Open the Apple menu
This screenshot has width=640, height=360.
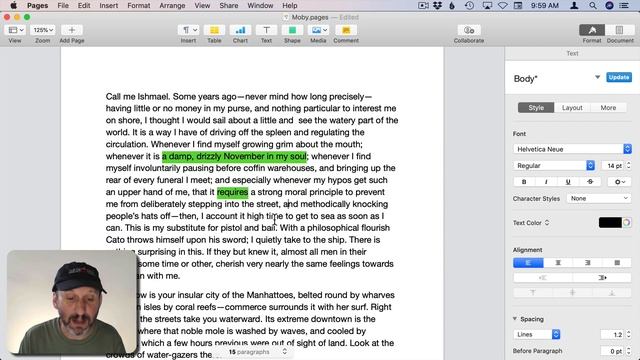coord(13,5)
